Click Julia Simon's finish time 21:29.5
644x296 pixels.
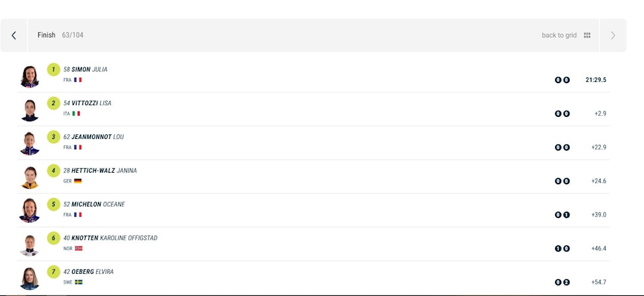pos(595,80)
